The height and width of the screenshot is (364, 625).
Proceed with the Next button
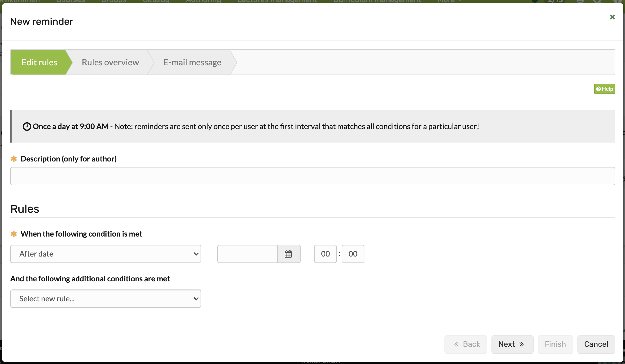point(512,344)
